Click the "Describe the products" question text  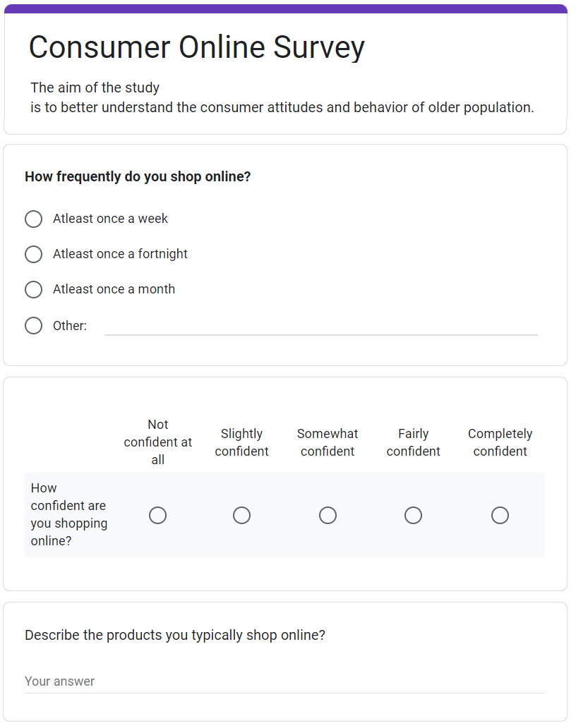coord(174,635)
